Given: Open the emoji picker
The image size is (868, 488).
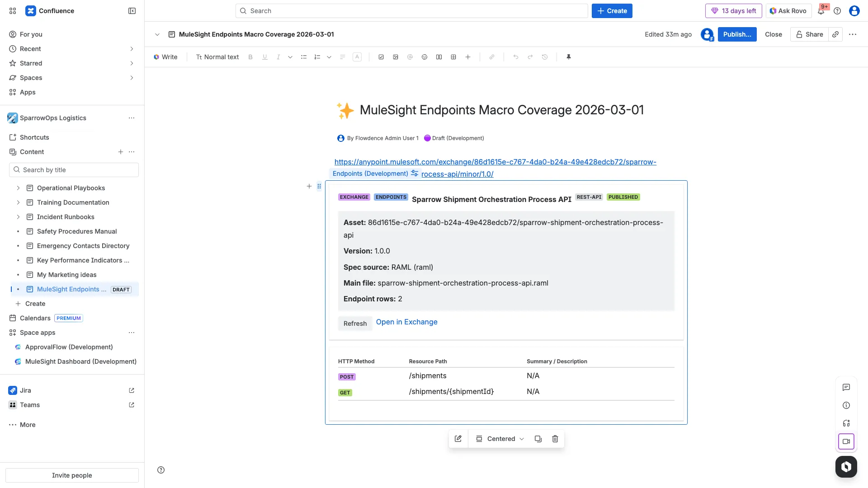Looking at the screenshot, I should (425, 57).
